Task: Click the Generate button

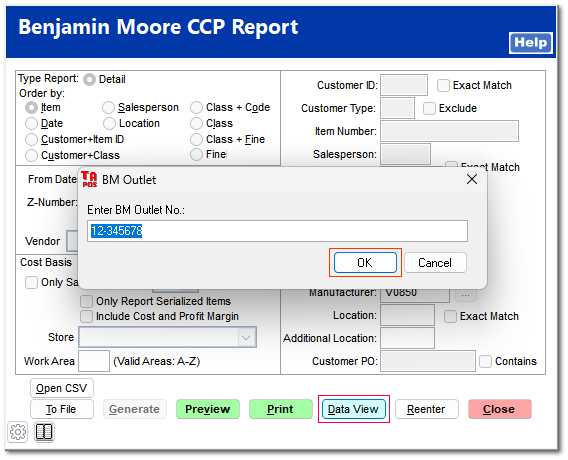Action: tap(135, 409)
